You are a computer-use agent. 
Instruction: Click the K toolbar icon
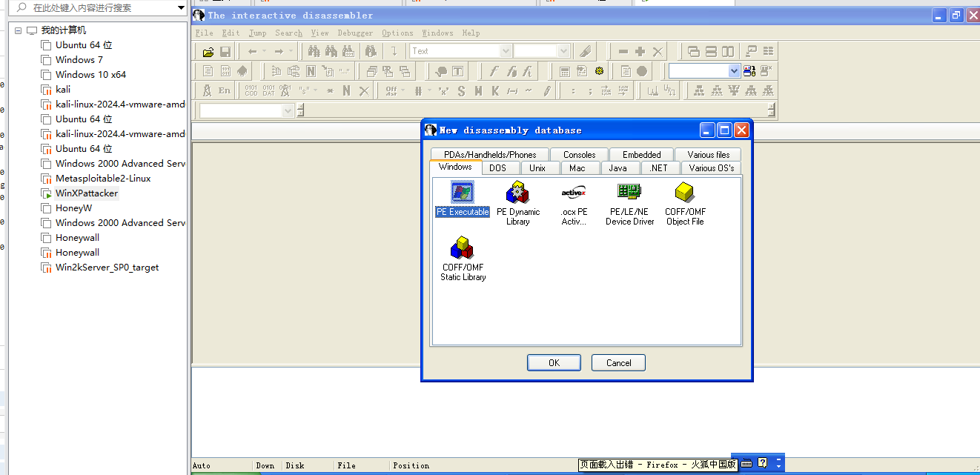point(495,90)
